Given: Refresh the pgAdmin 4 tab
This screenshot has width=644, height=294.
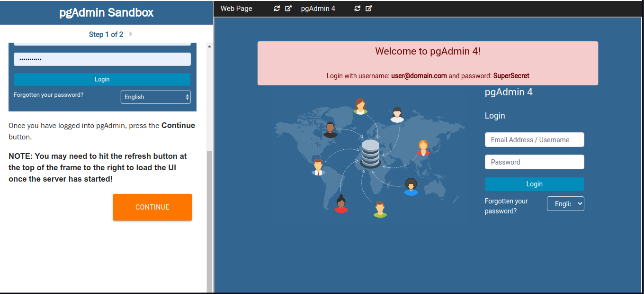Looking at the screenshot, I should pyautogui.click(x=358, y=9).
